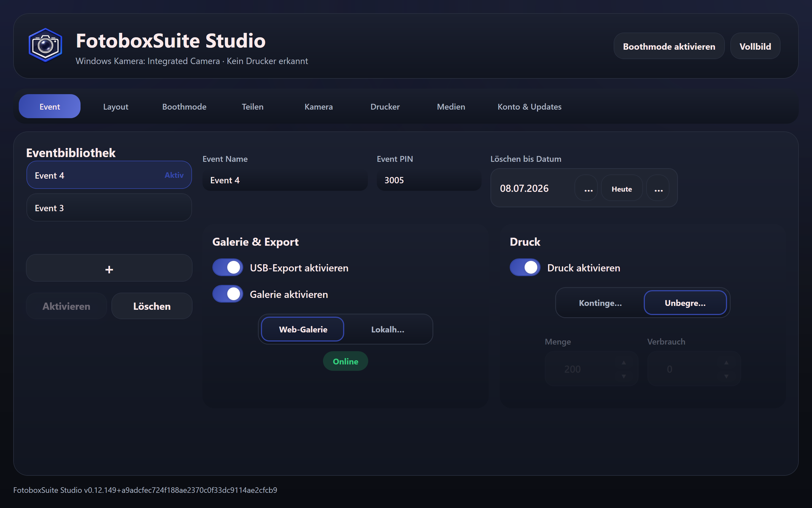Click the FotoboxSuite camera logo icon
Image resolution: width=812 pixels, height=508 pixels.
tap(45, 45)
